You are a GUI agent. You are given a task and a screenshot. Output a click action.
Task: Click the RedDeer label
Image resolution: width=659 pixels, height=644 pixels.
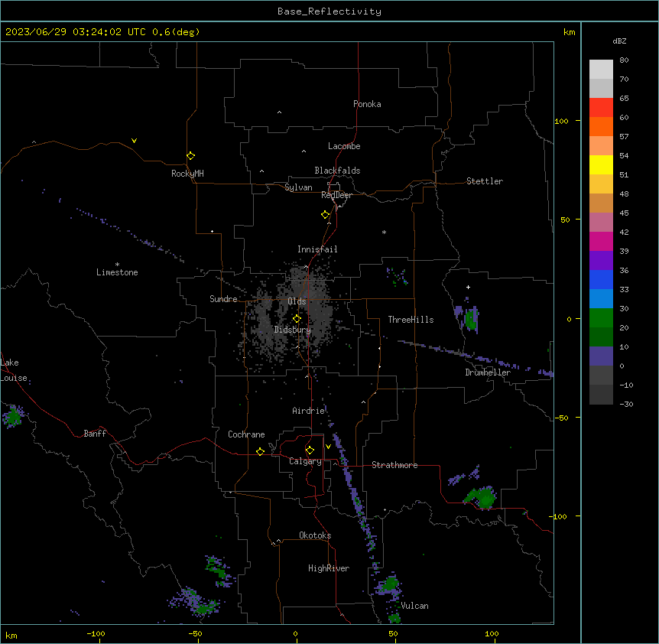[x=336, y=195]
